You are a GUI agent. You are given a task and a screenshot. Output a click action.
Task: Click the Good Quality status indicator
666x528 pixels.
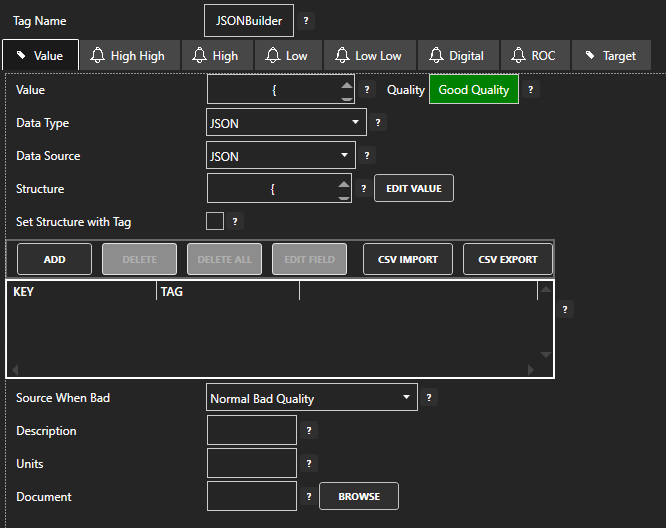click(x=473, y=90)
